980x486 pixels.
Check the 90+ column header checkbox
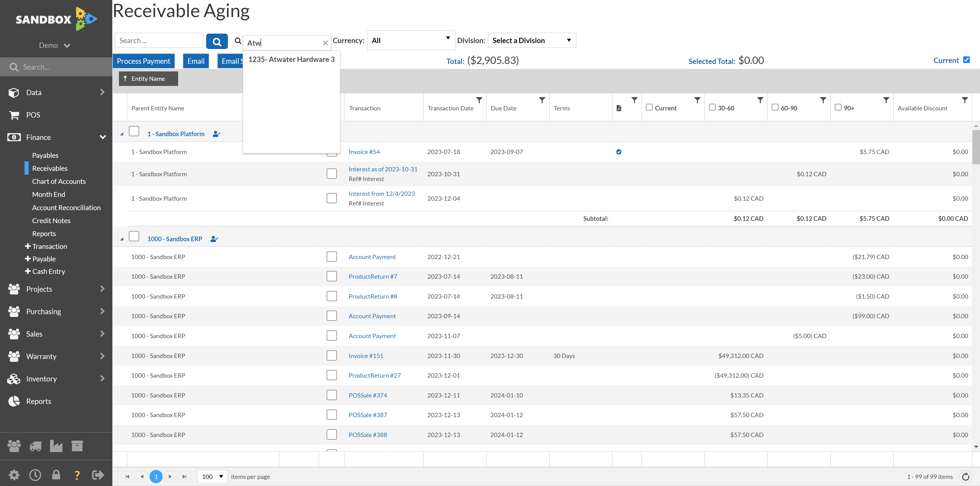click(838, 107)
